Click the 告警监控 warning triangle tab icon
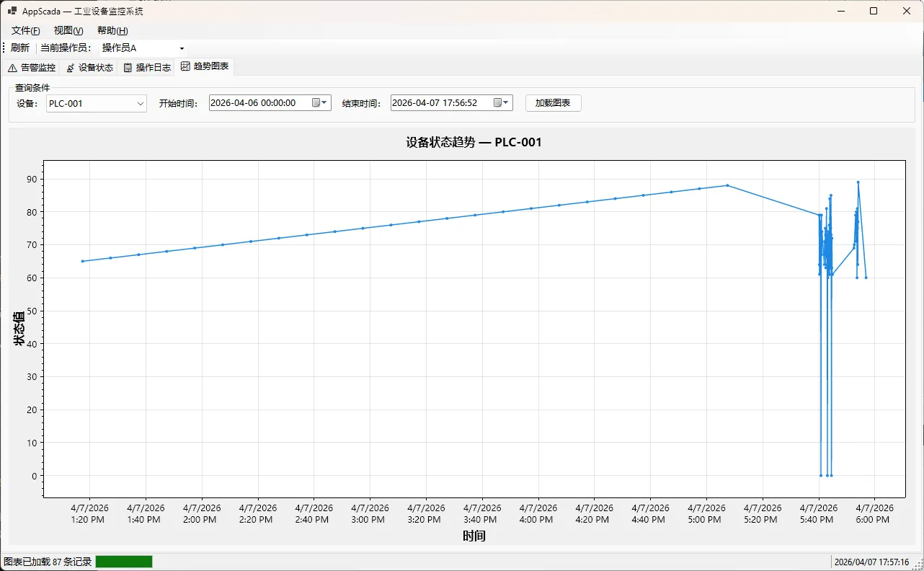Viewport: 924px width, 571px height. click(12, 68)
